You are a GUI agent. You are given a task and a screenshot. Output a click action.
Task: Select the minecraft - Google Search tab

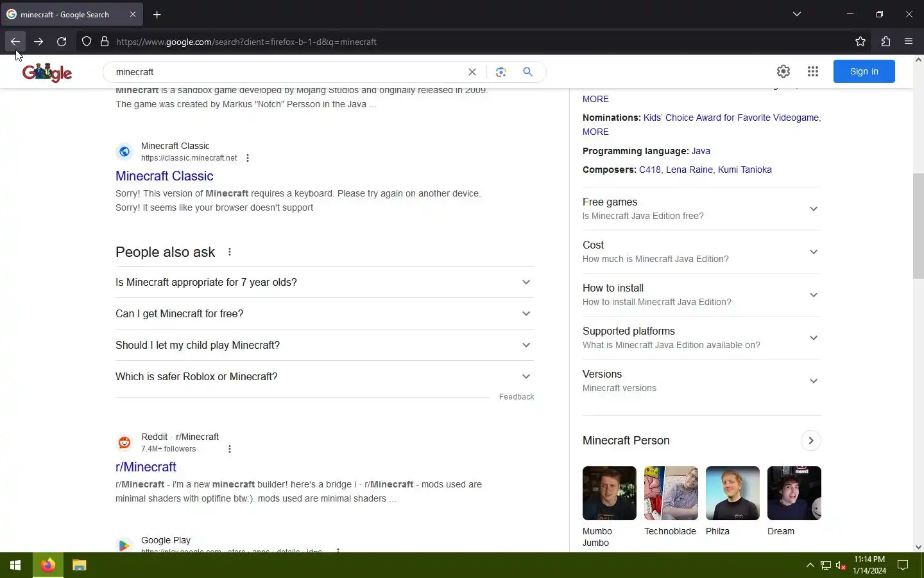73,14
